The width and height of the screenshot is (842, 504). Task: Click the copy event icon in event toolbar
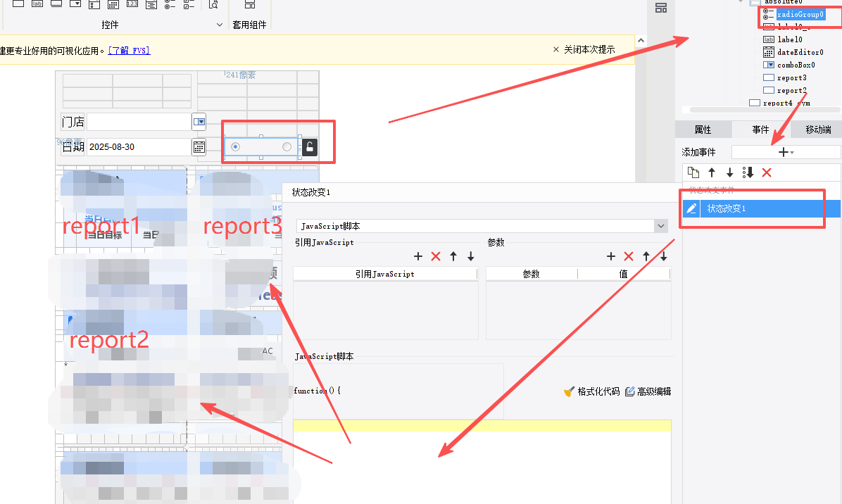coord(693,172)
